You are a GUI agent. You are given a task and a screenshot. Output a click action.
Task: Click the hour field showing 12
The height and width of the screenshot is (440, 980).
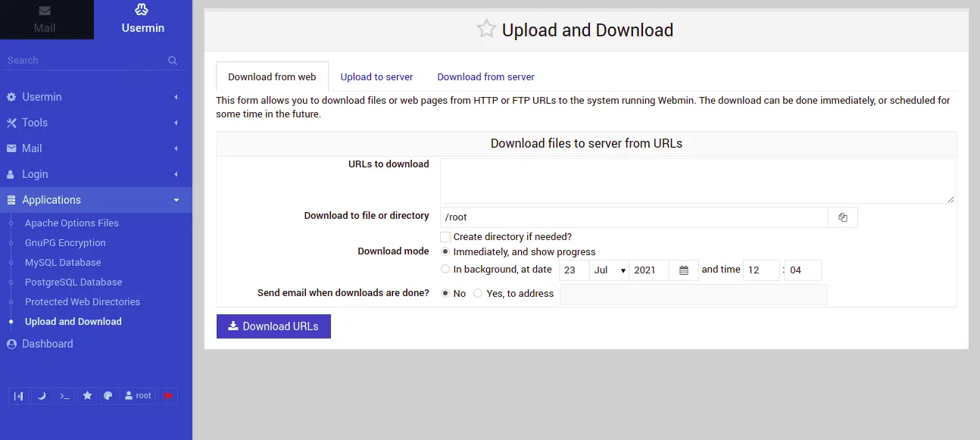pos(761,270)
